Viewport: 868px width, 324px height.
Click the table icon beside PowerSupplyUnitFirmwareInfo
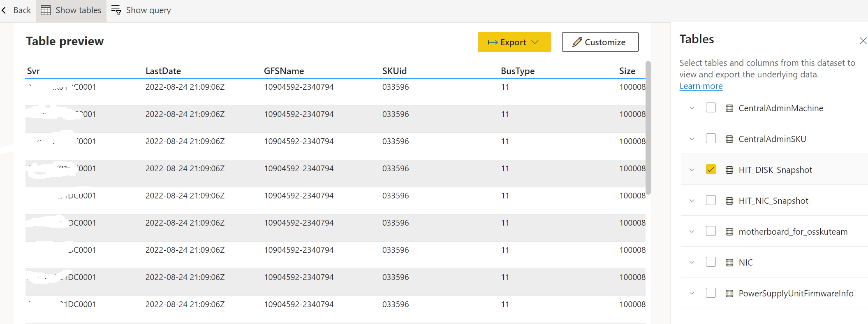point(729,294)
